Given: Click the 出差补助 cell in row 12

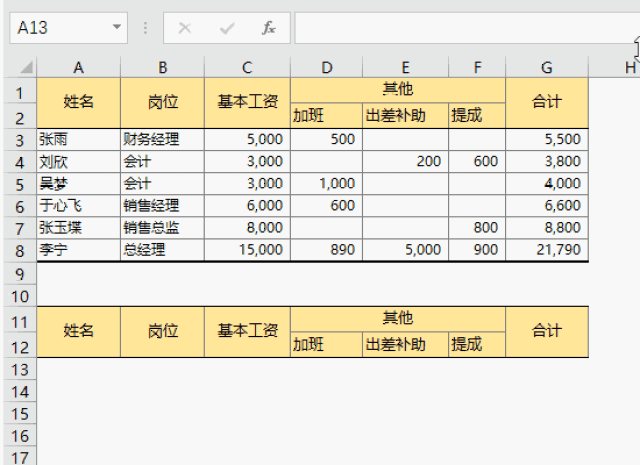Looking at the screenshot, I should pos(405,345).
